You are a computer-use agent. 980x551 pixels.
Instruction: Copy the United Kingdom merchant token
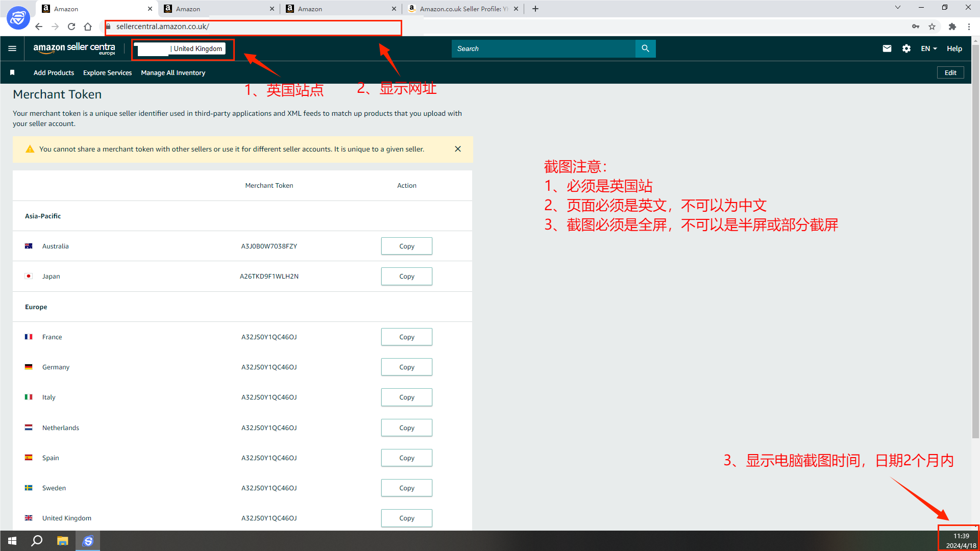click(x=406, y=518)
